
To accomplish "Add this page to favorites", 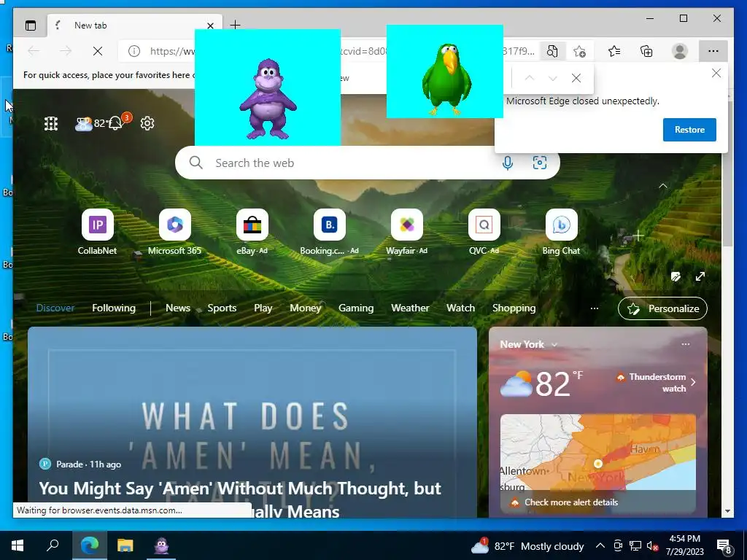I will (580, 51).
